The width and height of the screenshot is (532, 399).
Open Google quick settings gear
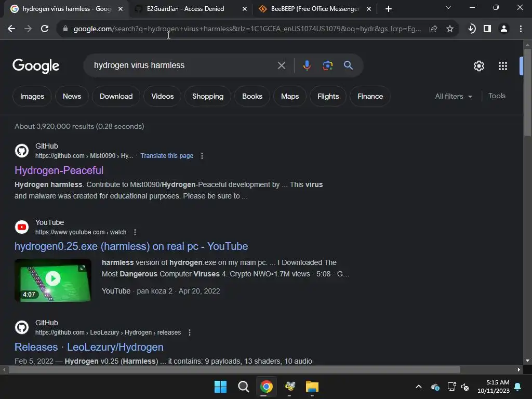point(478,66)
